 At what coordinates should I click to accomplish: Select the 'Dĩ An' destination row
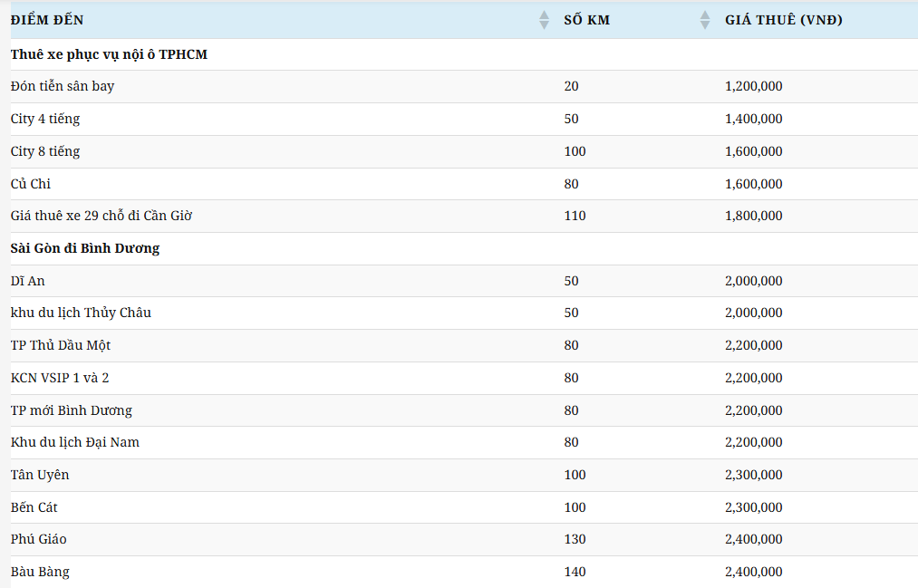pos(28,281)
